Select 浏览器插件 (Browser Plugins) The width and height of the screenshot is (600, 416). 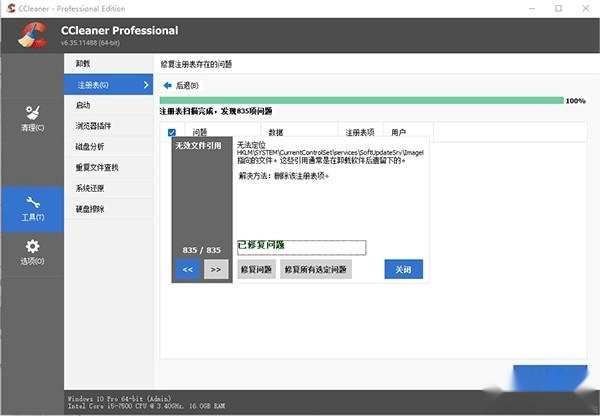pyautogui.click(x=93, y=126)
